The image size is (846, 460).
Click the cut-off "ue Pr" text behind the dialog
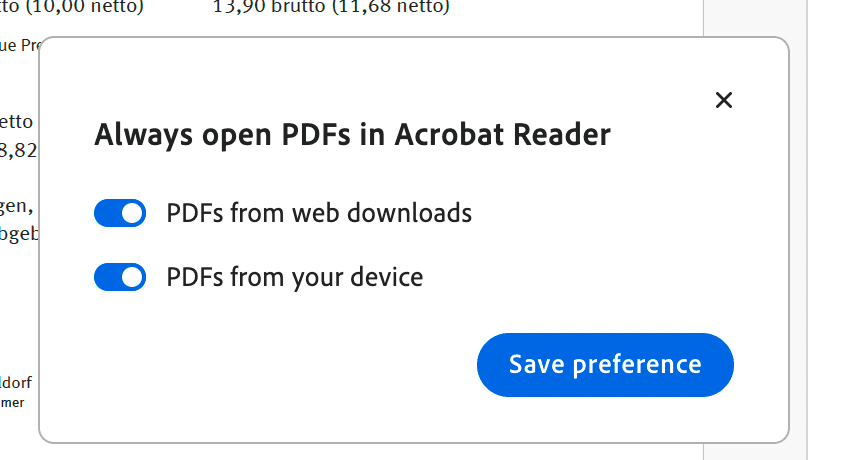(18, 45)
